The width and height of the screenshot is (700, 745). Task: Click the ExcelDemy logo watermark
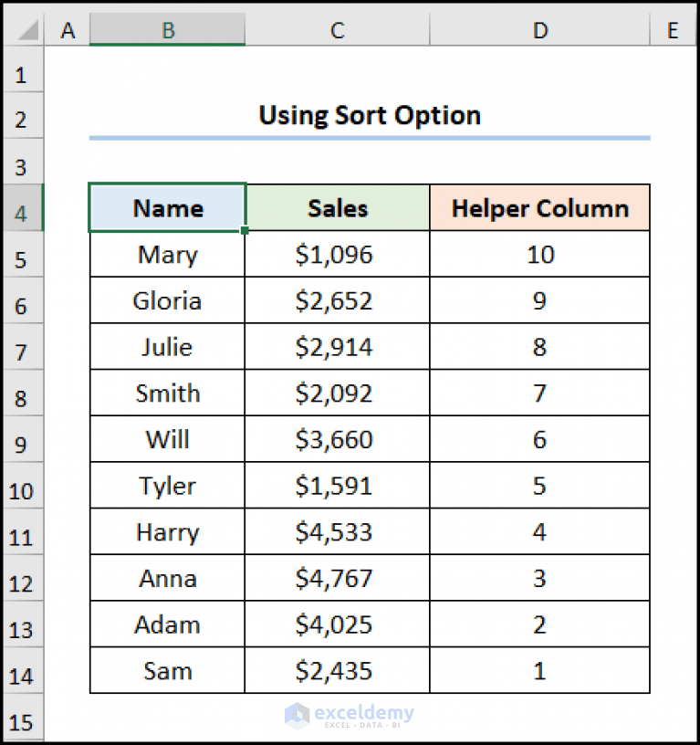351,716
